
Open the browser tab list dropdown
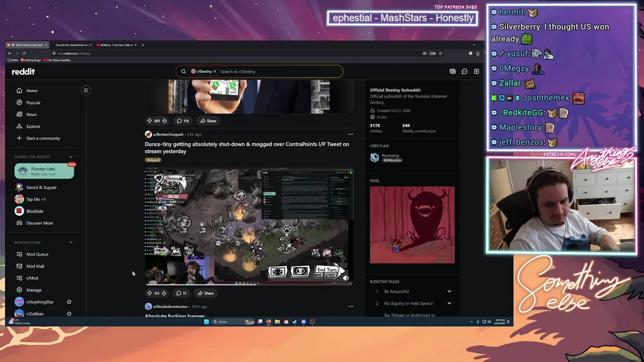pyautogui.click(x=474, y=45)
